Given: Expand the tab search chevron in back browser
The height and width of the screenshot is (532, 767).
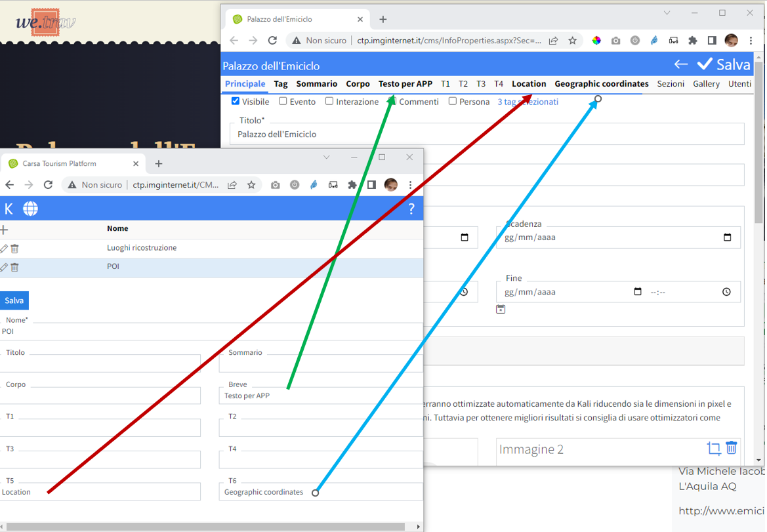Looking at the screenshot, I should point(667,12).
